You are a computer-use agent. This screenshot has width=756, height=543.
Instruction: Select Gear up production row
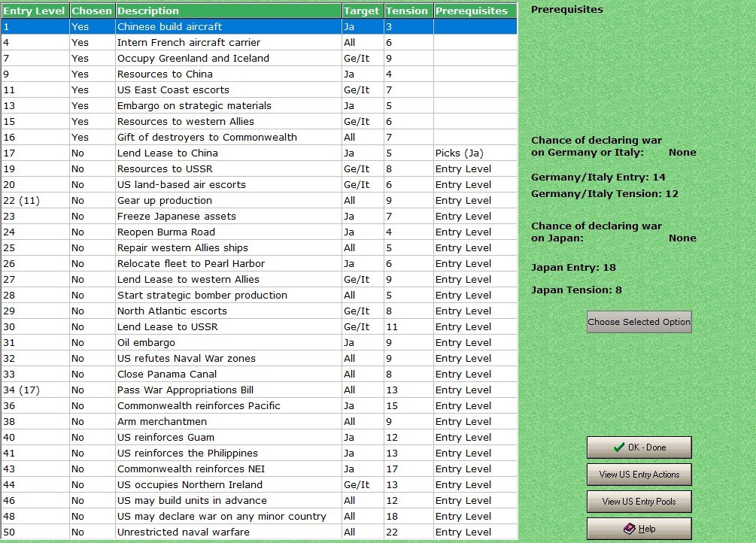[260, 201]
